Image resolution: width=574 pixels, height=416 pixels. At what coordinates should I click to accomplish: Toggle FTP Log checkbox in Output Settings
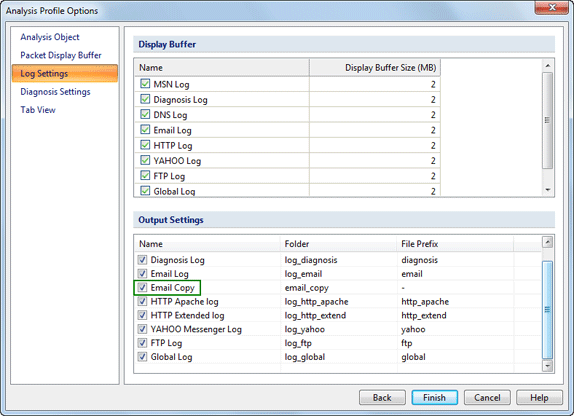coord(142,343)
